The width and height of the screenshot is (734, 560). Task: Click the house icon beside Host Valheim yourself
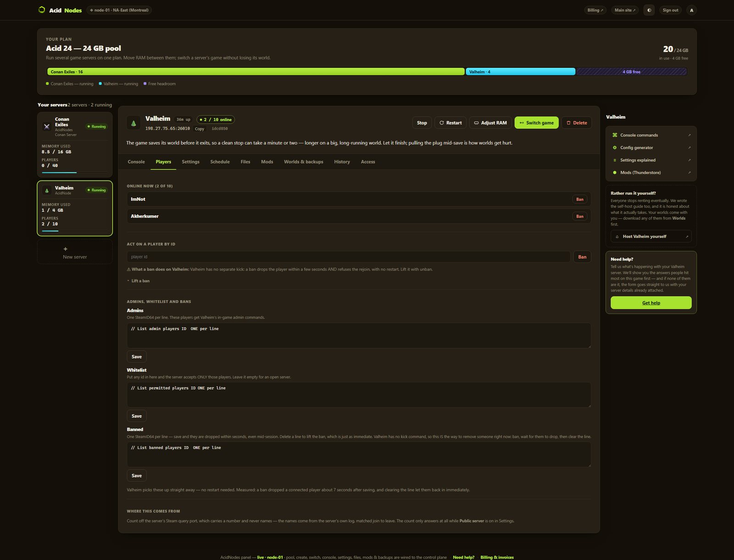pos(617,237)
